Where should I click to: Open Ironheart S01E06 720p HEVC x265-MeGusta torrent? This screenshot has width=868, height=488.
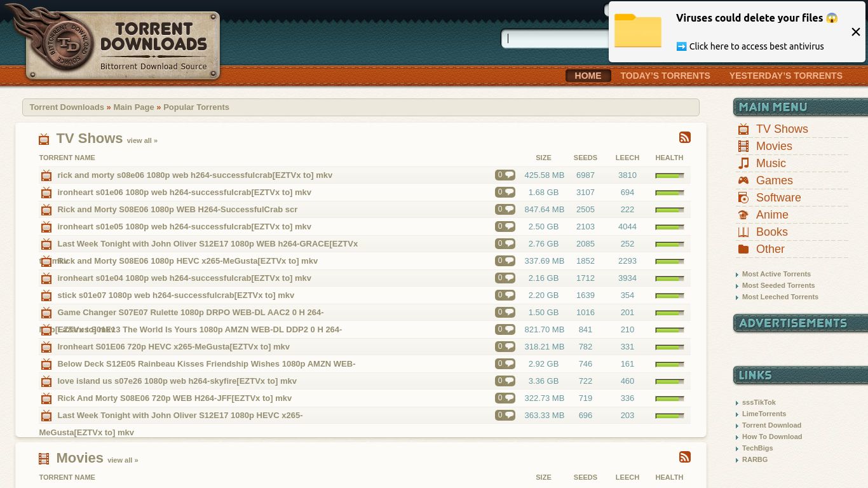pyautogui.click(x=173, y=347)
